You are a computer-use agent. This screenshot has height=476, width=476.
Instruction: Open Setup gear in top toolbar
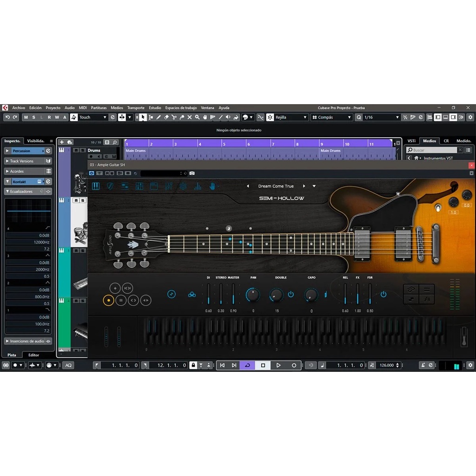point(470,117)
